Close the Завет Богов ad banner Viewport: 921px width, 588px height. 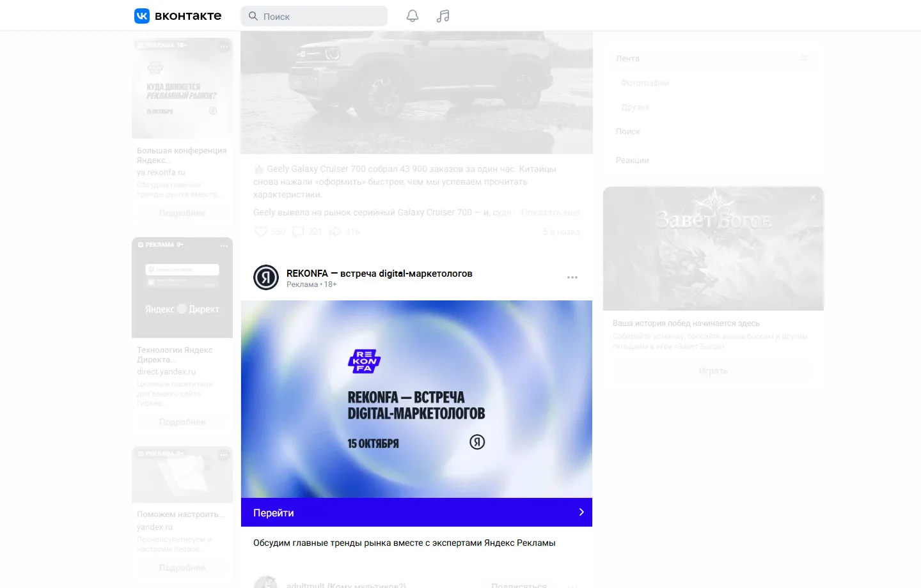tap(813, 197)
